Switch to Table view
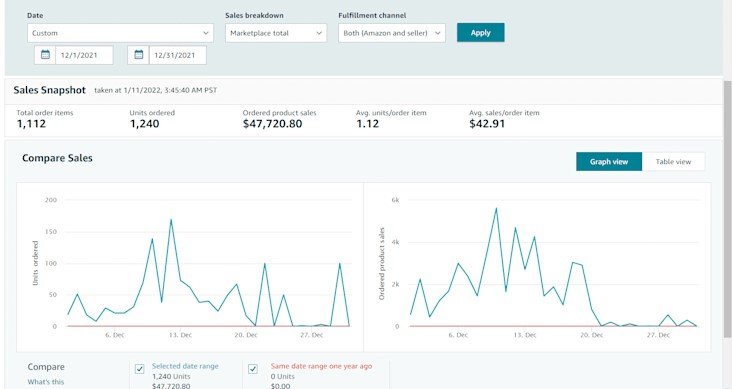Screen dimensions: 733x389 click(673, 162)
